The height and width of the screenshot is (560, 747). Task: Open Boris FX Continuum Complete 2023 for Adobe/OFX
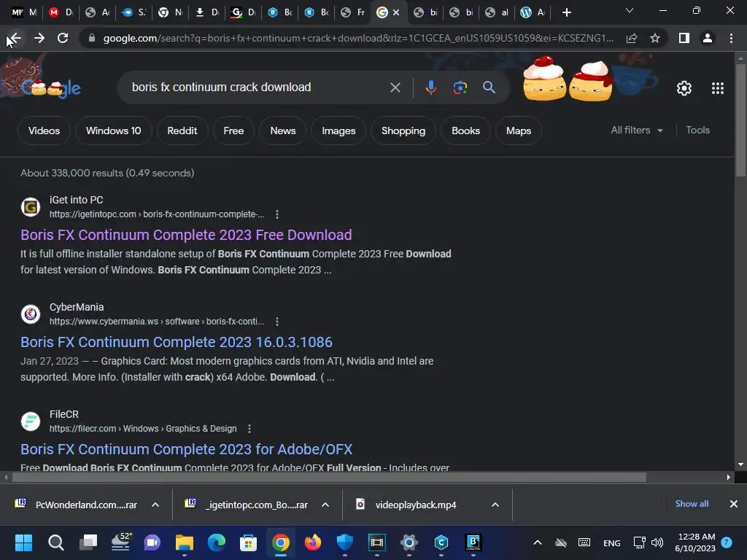186,449
